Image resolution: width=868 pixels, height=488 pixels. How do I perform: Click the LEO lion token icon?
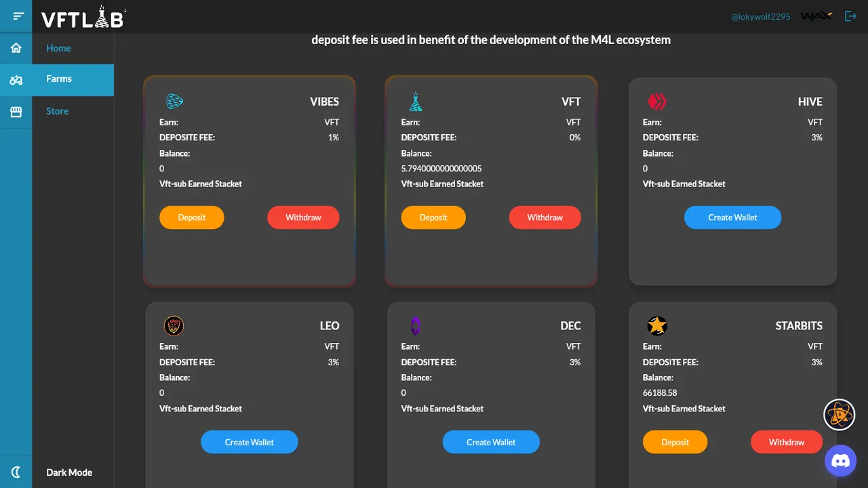coord(174,326)
